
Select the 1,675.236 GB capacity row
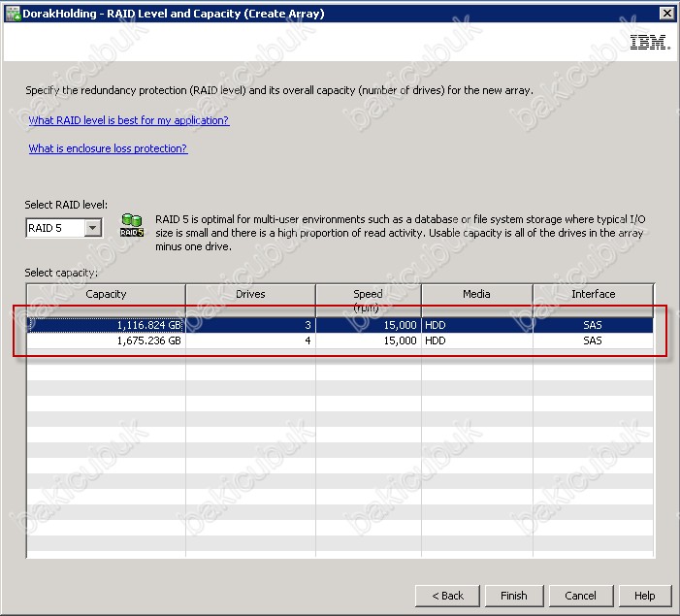click(340, 340)
